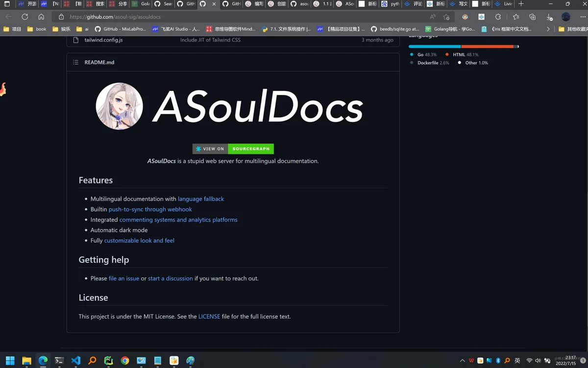Open PyCharm from the taskbar
The width and height of the screenshot is (588, 368).
pyautogui.click(x=109, y=361)
